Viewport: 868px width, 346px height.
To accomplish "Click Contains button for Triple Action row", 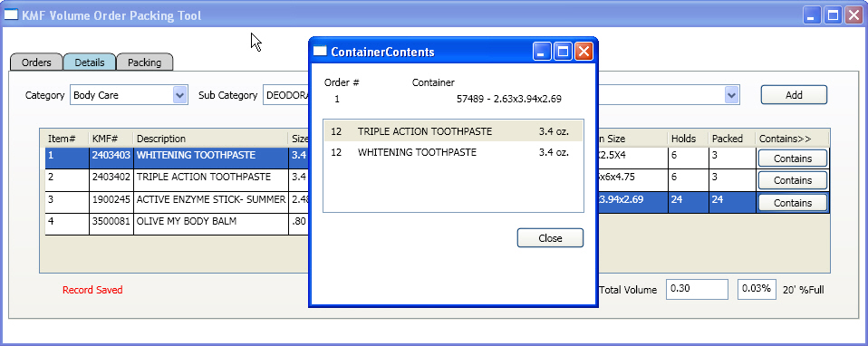I will 793,180.
